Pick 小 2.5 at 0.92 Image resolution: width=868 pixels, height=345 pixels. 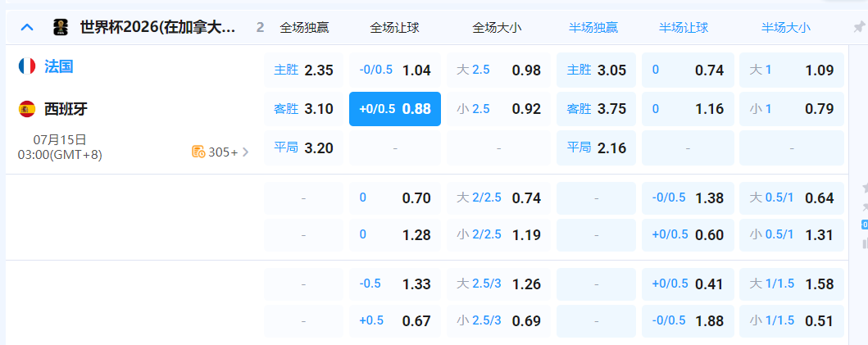point(499,109)
